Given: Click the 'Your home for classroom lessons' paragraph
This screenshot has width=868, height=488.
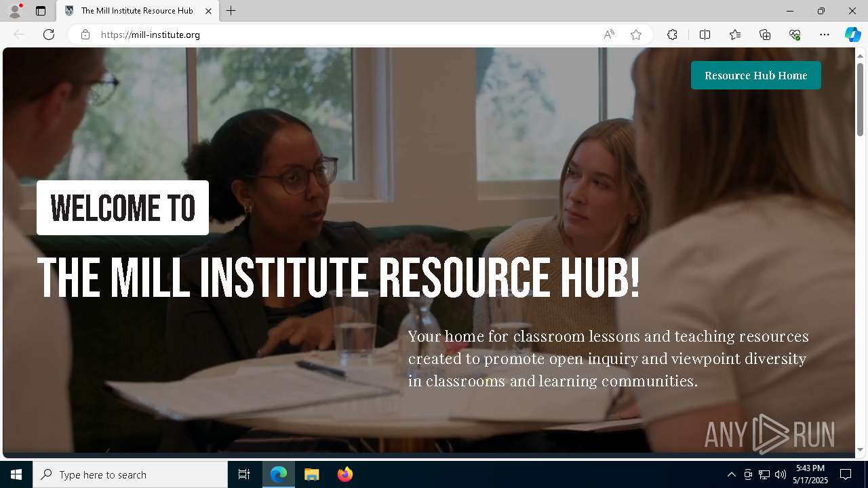Looking at the screenshot, I should pyautogui.click(x=608, y=359).
